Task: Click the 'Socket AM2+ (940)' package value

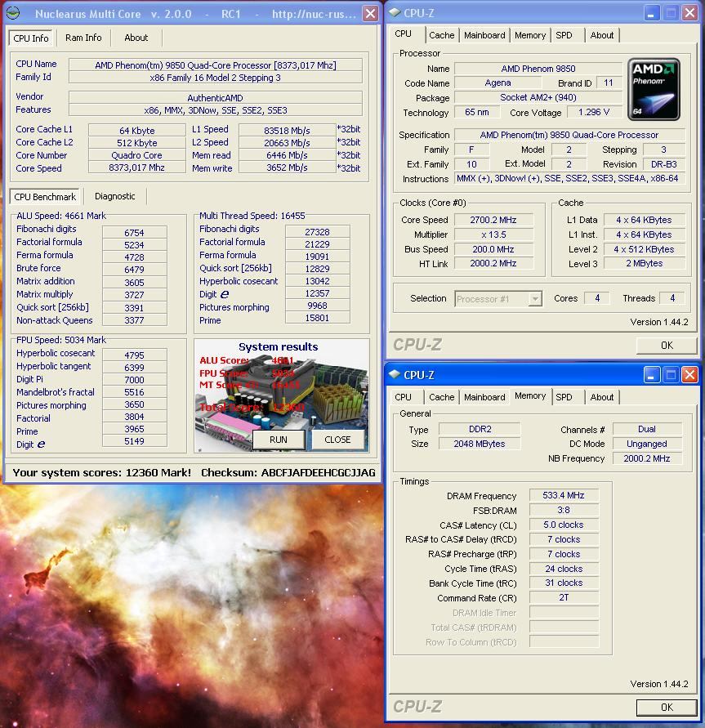Action: [x=538, y=97]
